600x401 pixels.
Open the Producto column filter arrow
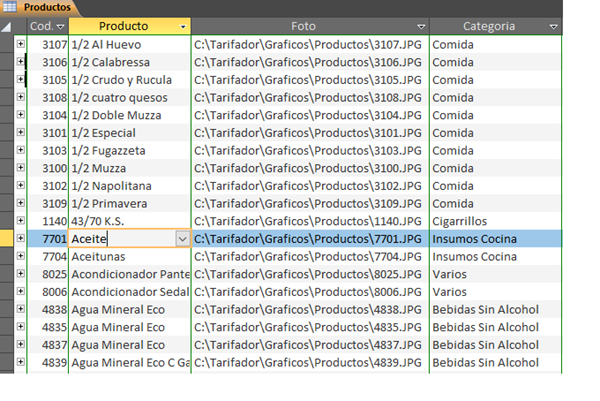pos(182,26)
